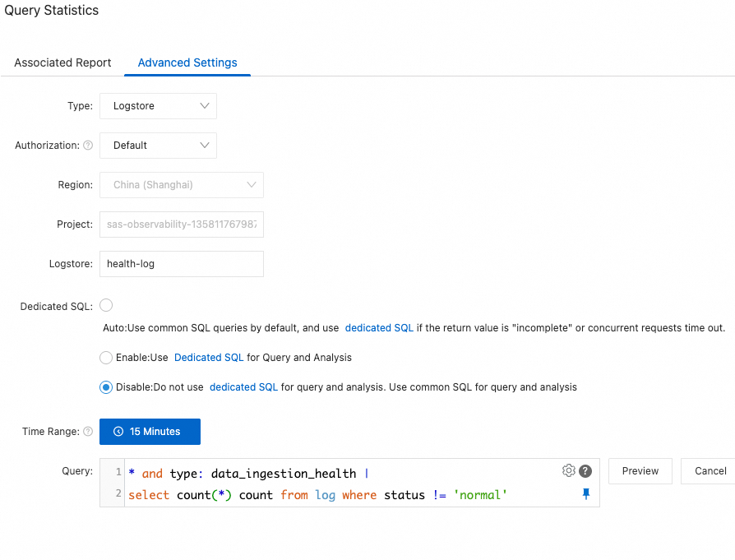This screenshot has height=560, width=735.
Task: Select the Advanced Settings tab
Action: [187, 62]
